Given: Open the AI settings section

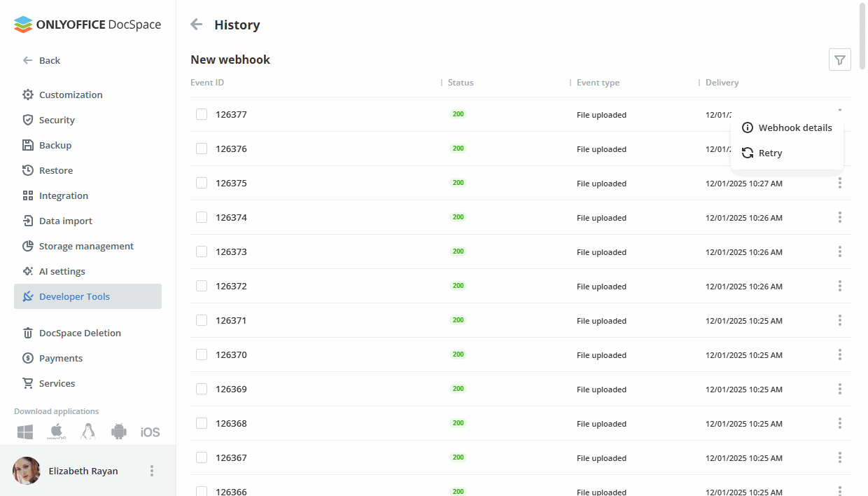Looking at the screenshot, I should coord(60,271).
